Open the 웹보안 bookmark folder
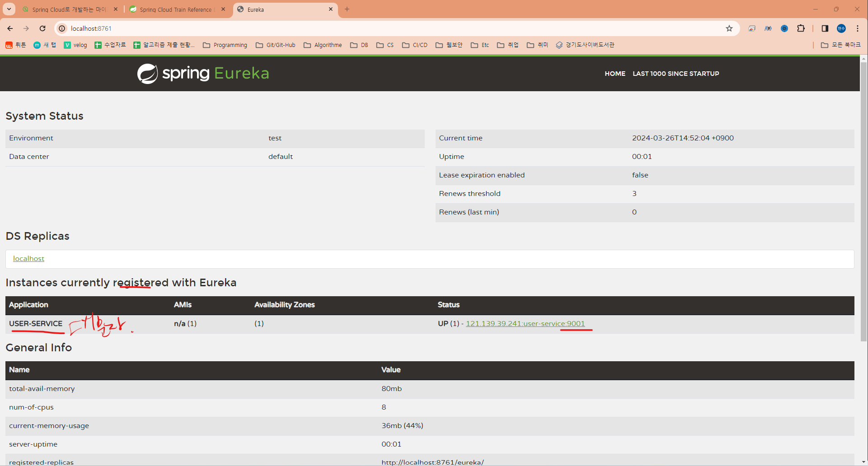Screen dimensions: 868x466 [449, 45]
